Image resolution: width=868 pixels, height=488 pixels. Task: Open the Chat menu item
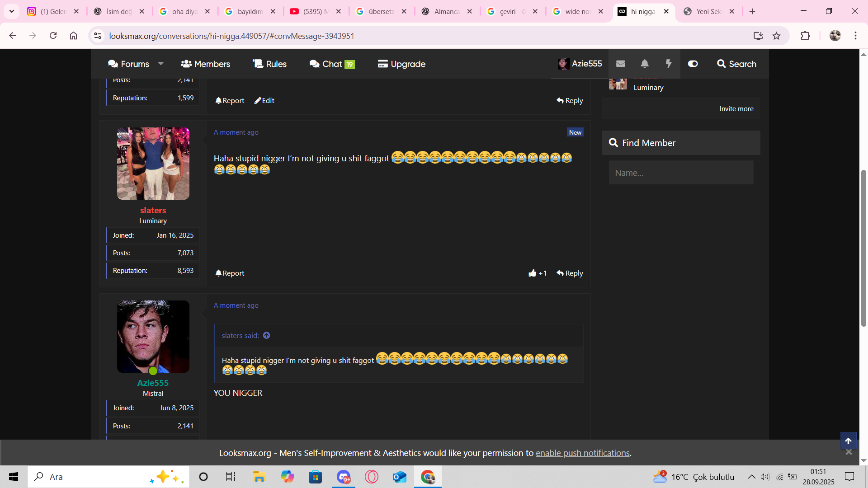[332, 64]
